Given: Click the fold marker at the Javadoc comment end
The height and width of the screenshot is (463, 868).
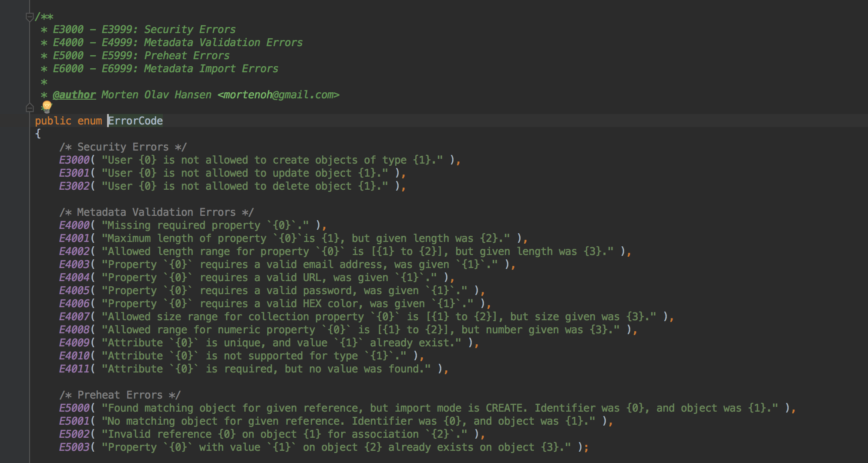Looking at the screenshot, I should coord(30,107).
